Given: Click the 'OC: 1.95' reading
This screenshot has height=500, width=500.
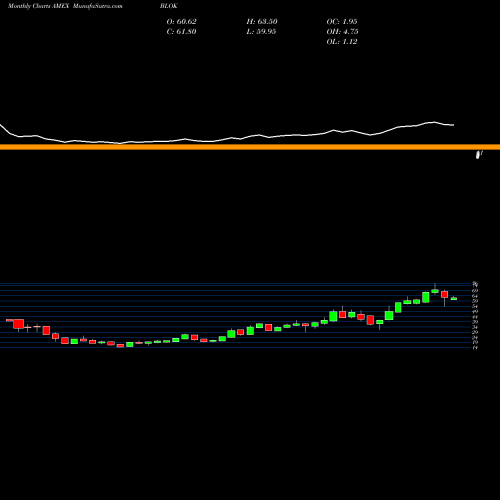Looking at the screenshot, I should point(342,22).
